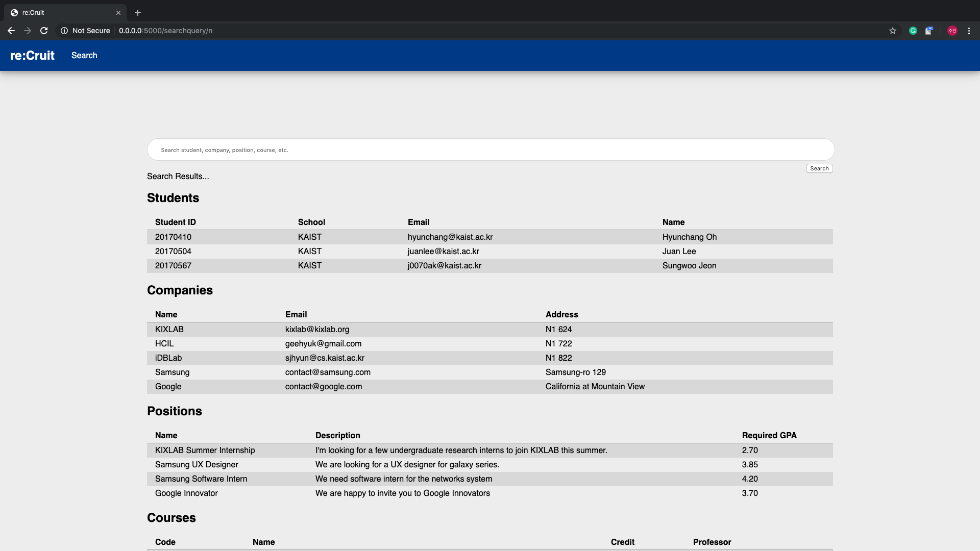The image size is (980, 551).
Task: Focus the search student input field
Action: point(490,150)
